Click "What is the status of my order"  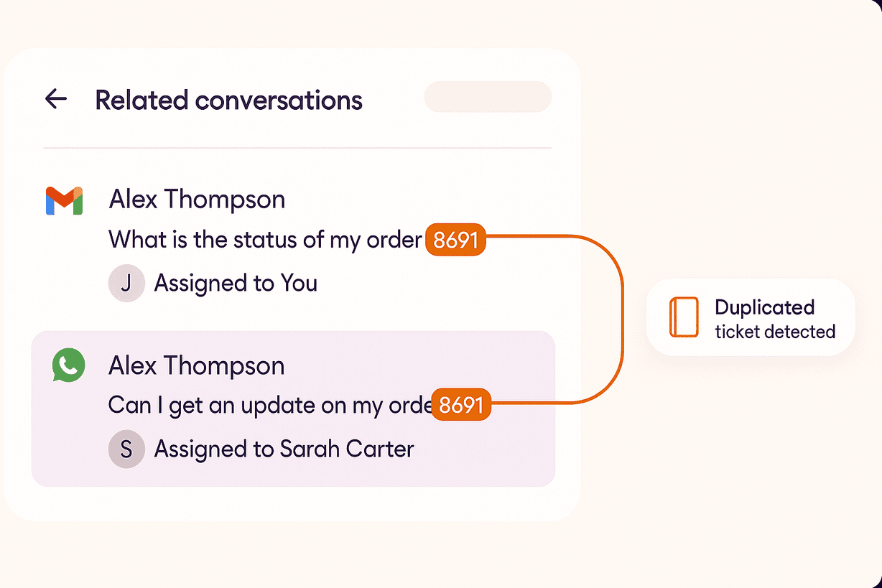pos(264,240)
